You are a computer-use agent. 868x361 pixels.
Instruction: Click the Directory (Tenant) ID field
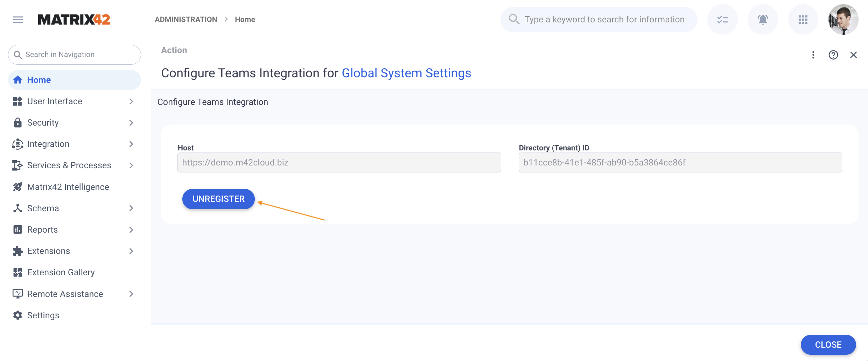pos(680,162)
